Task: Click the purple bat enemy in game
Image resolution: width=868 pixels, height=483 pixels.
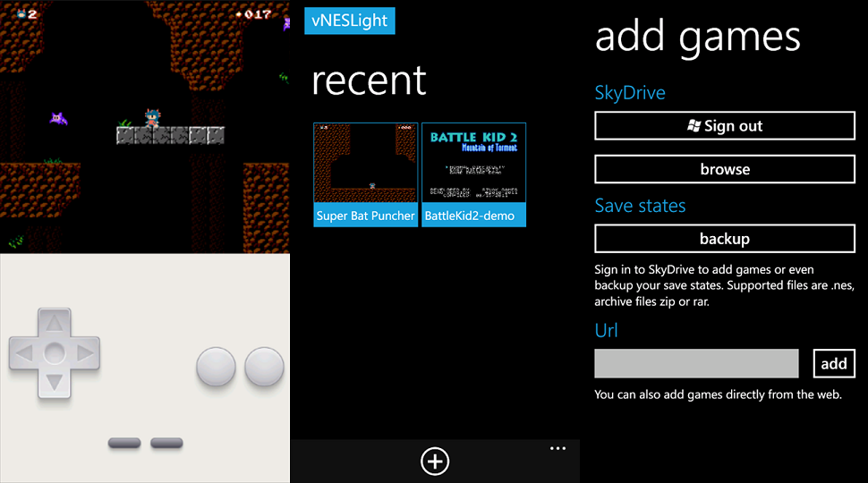Action: tap(58, 118)
